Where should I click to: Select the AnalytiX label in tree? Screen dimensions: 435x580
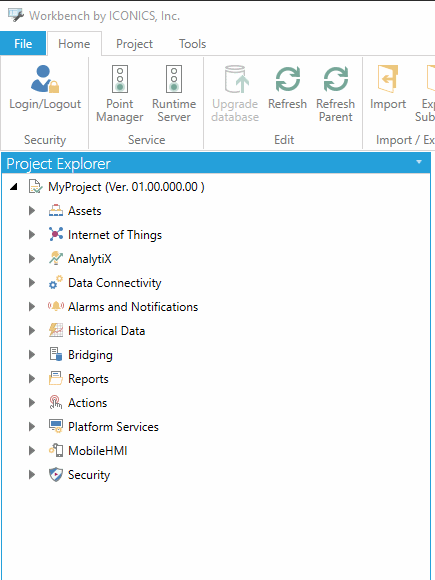[x=90, y=259]
